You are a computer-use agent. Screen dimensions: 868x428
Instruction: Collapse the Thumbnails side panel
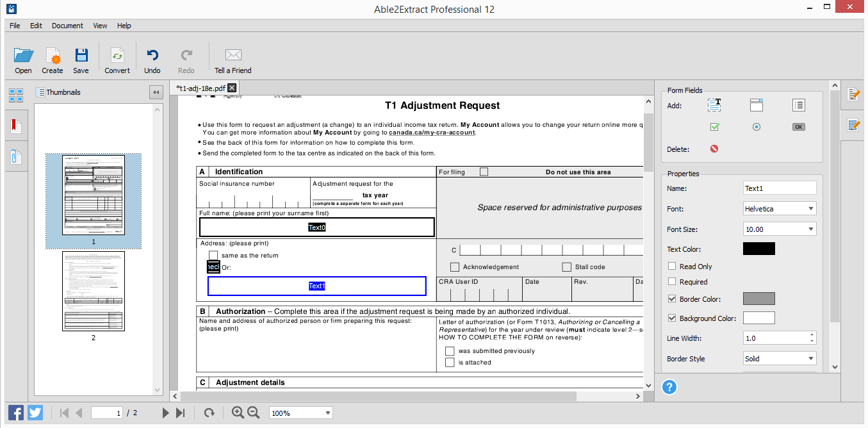click(156, 92)
